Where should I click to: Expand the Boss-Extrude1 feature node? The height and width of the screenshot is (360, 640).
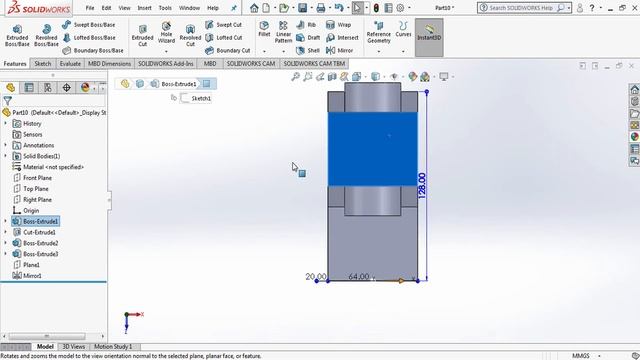pos(5,221)
